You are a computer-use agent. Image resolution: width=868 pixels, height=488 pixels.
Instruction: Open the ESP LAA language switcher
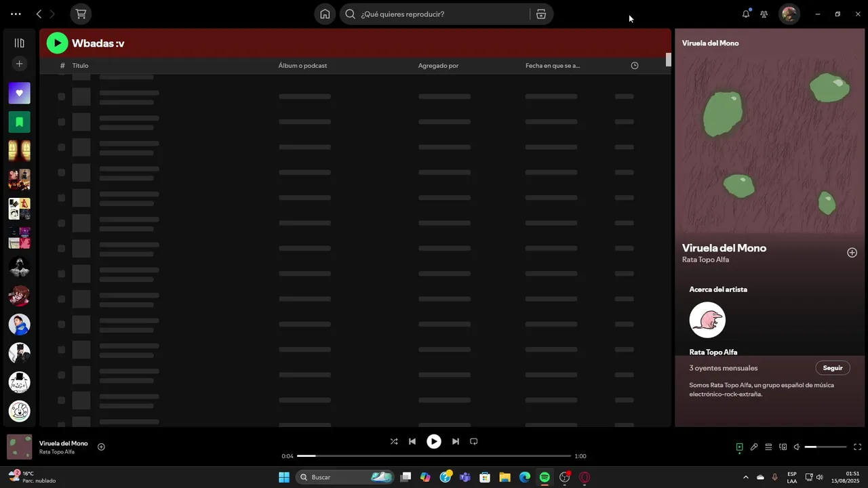(x=792, y=477)
